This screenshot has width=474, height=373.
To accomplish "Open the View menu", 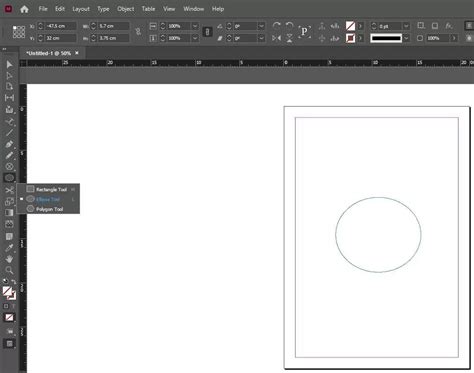I will pos(169,9).
